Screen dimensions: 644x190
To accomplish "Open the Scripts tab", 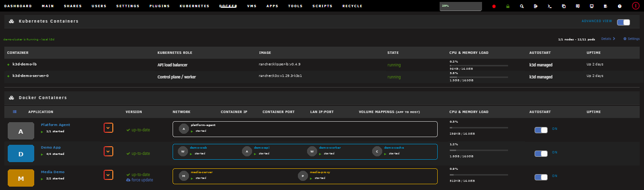I will [x=322, y=6].
